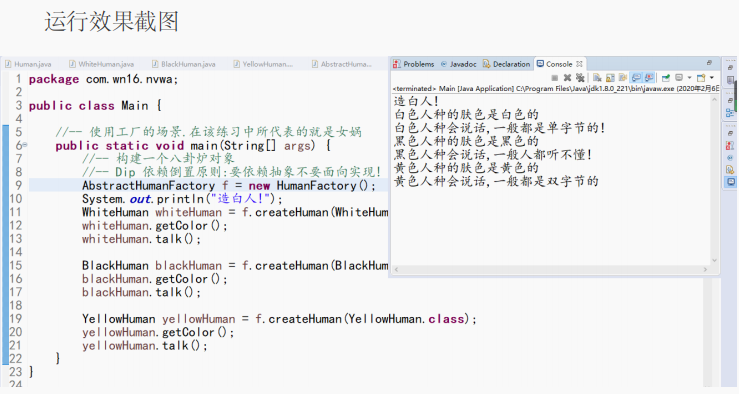Open the Declaration view tab
This screenshot has width=739, height=394.
coord(507,64)
